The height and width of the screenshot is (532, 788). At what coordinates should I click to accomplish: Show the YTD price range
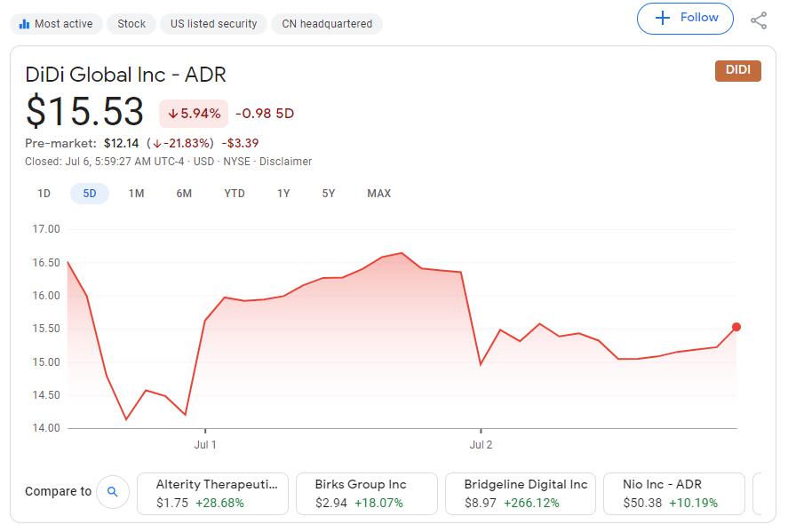[x=235, y=194]
